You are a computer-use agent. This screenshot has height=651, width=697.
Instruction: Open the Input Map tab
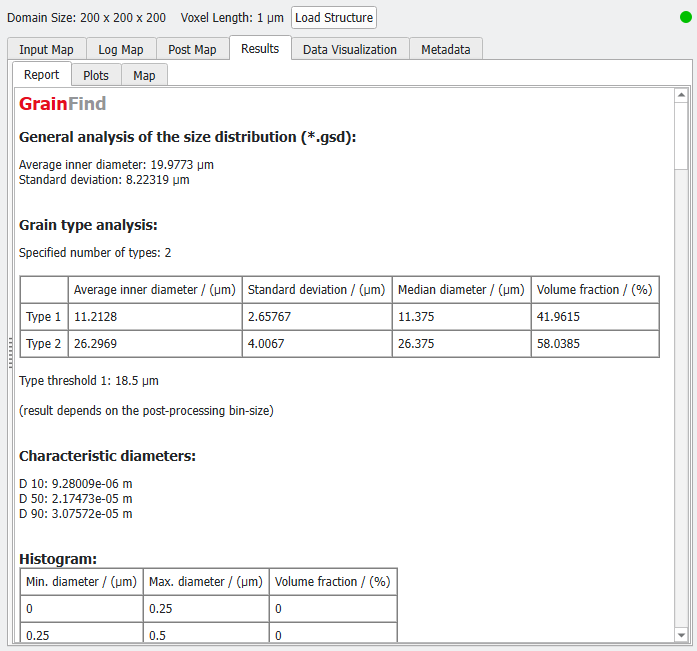pyautogui.click(x=46, y=49)
